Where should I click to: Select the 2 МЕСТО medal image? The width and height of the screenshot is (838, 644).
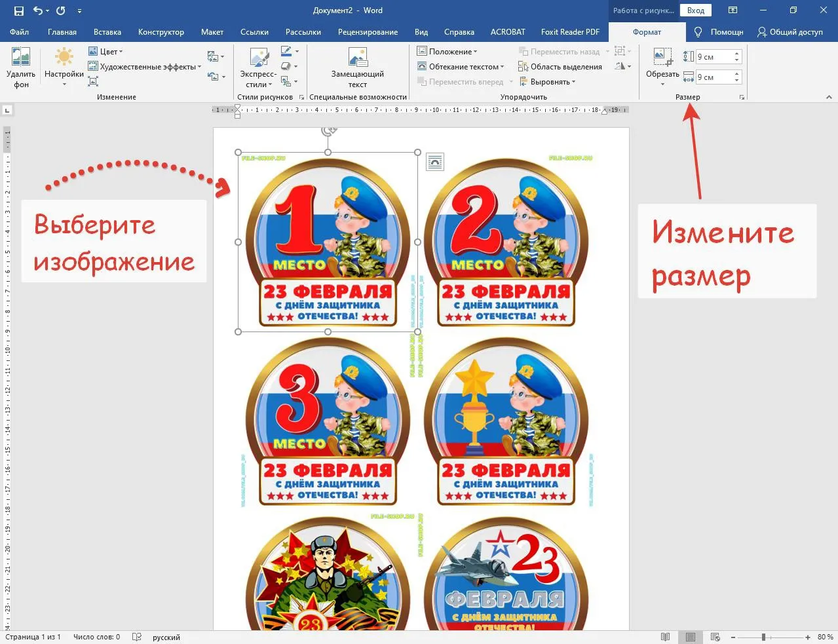point(506,241)
